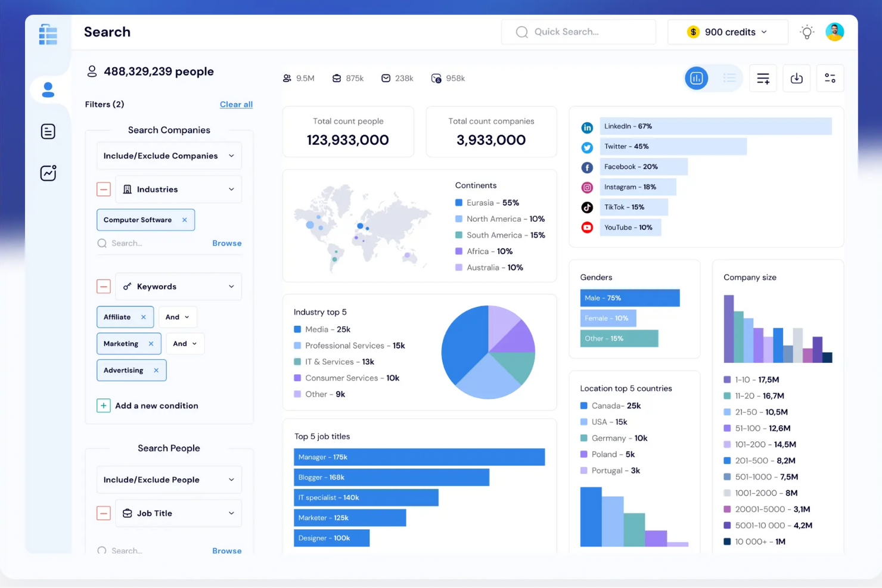Click the Media legend color swatch
Image resolution: width=882 pixels, height=588 pixels.
pyautogui.click(x=297, y=329)
